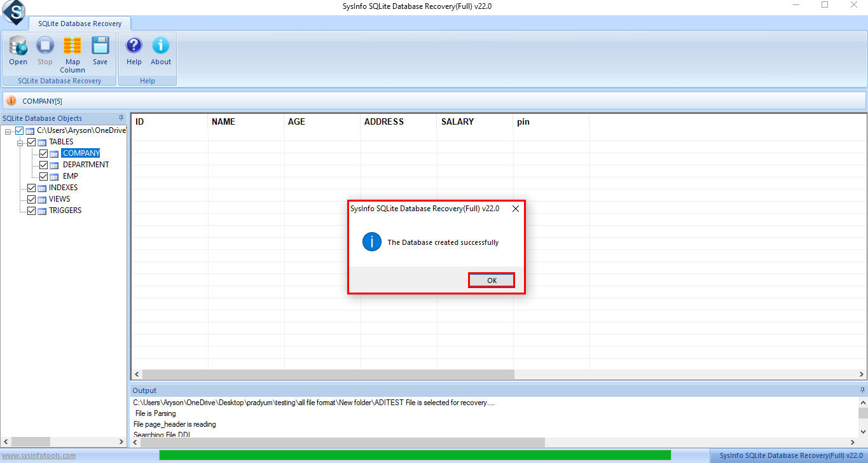The height and width of the screenshot is (463, 868).
Task: Uncheck the COMPANY table checkbox
Action: 43,153
